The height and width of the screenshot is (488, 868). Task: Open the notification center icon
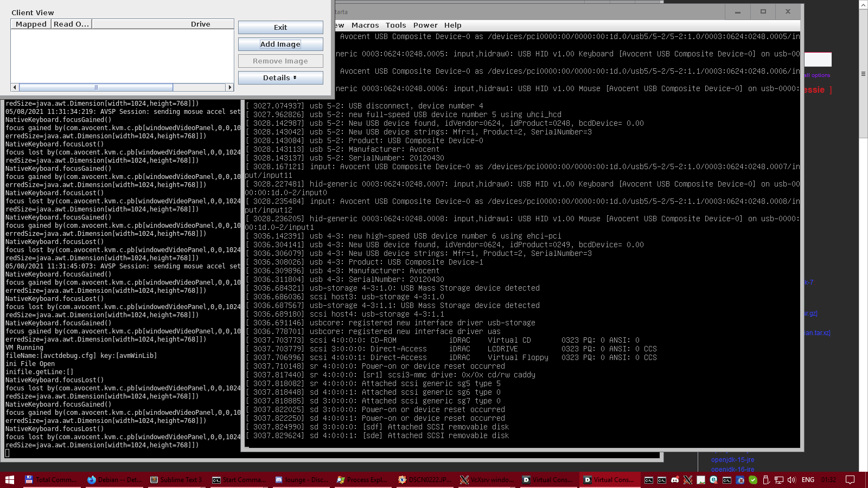tap(850, 480)
